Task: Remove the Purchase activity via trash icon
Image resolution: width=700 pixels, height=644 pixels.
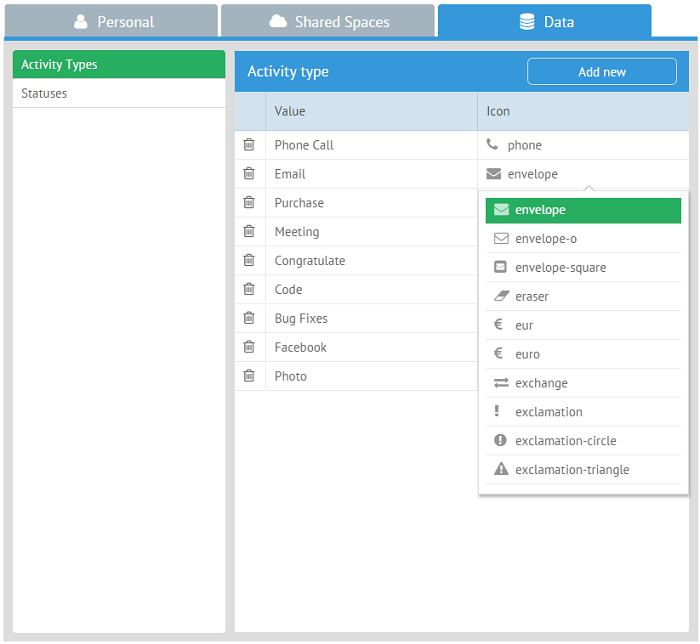Action: (x=249, y=203)
